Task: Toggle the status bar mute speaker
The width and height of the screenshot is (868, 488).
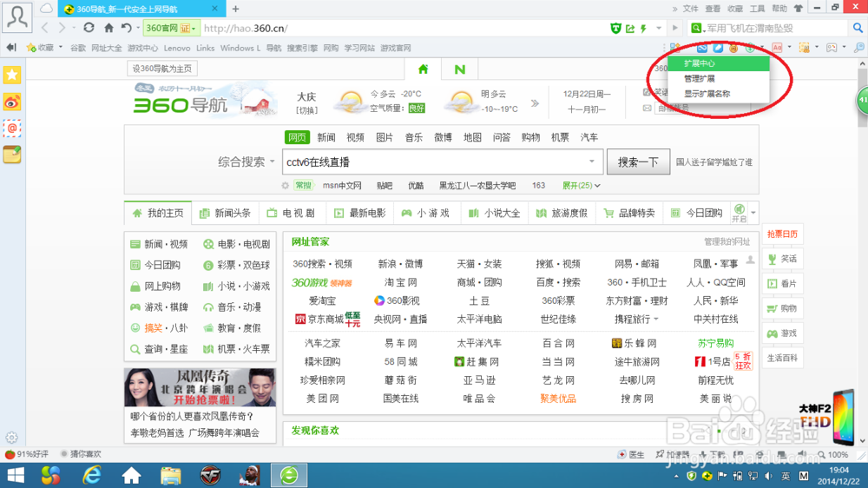Action: 801,454
